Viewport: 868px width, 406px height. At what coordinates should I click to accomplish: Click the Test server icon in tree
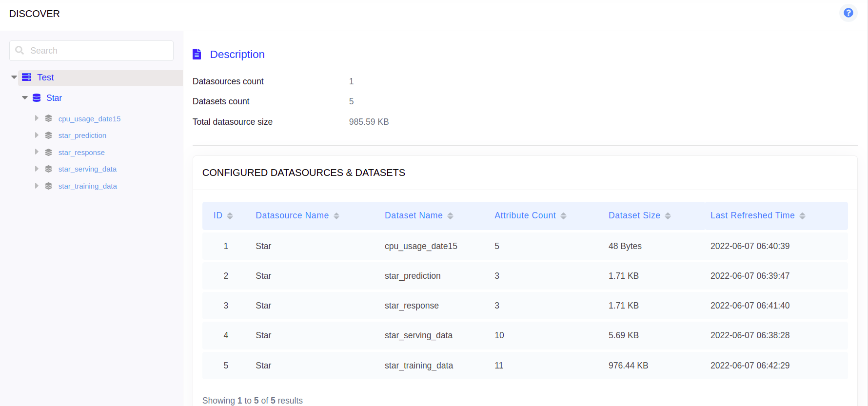click(27, 77)
